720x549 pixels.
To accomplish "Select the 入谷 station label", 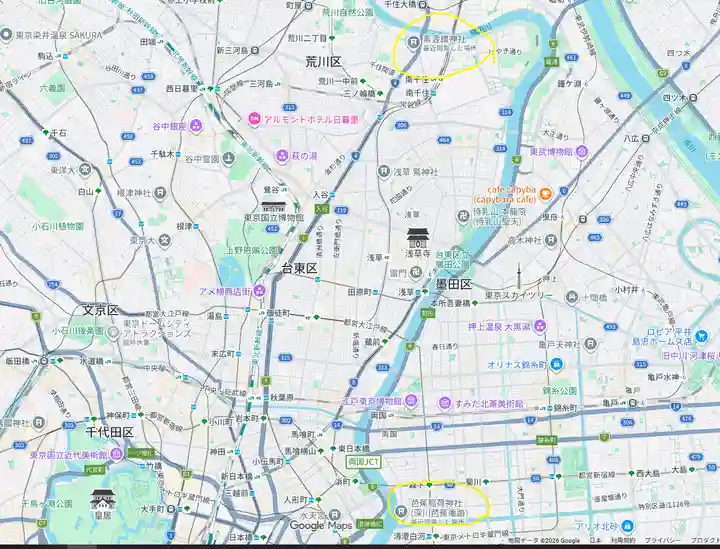I will [x=321, y=195].
